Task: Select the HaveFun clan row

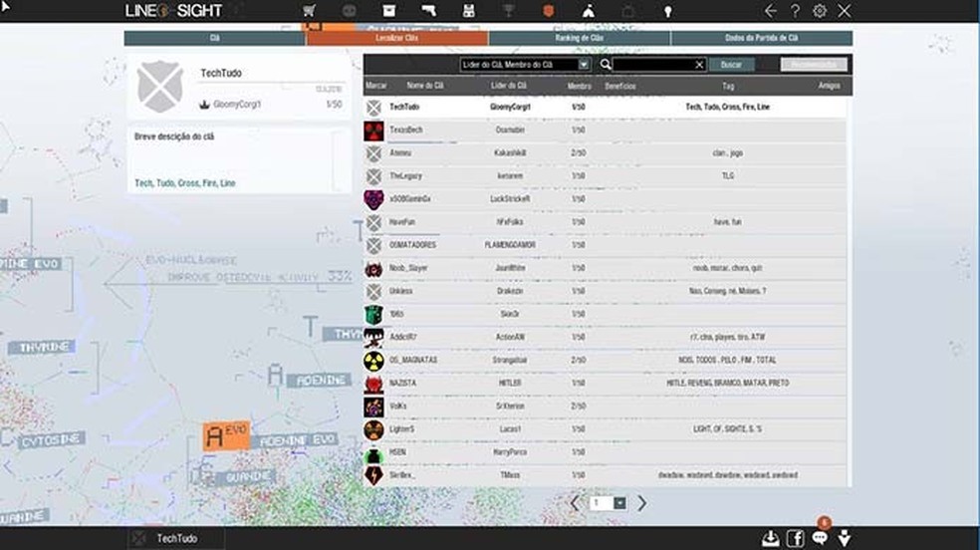Action: [x=605, y=222]
